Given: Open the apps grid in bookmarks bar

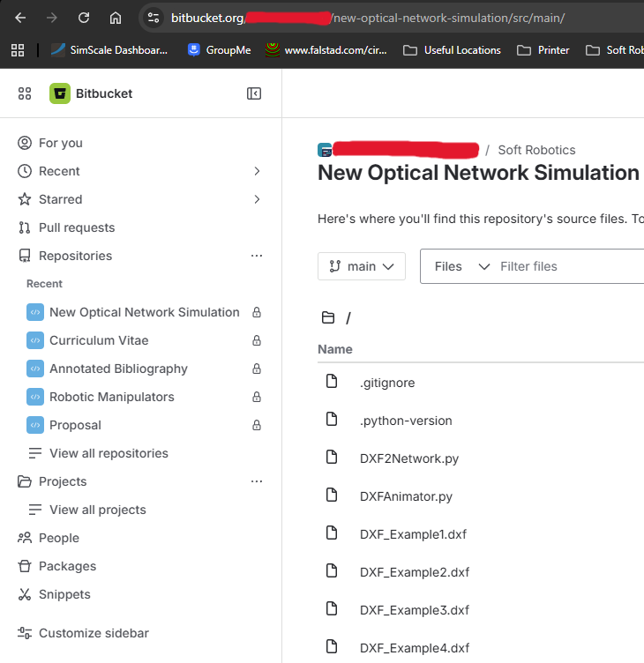Looking at the screenshot, I should (x=18, y=50).
